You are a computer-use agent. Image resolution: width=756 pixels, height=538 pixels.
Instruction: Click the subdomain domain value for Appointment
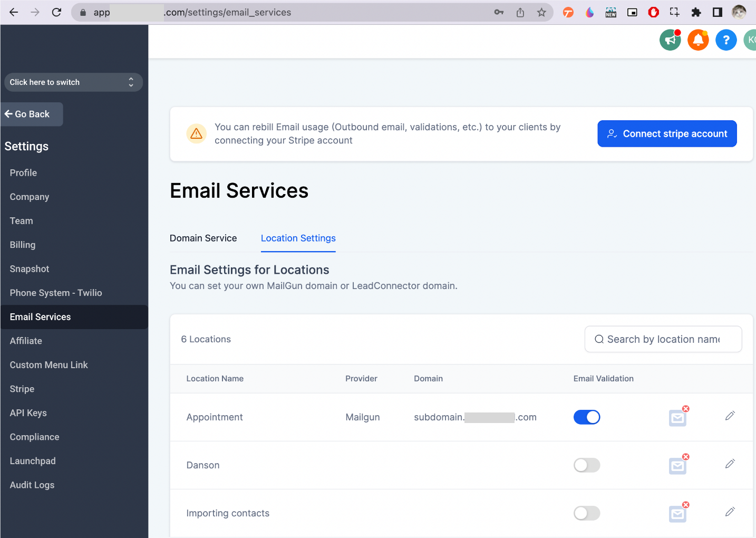pos(475,417)
